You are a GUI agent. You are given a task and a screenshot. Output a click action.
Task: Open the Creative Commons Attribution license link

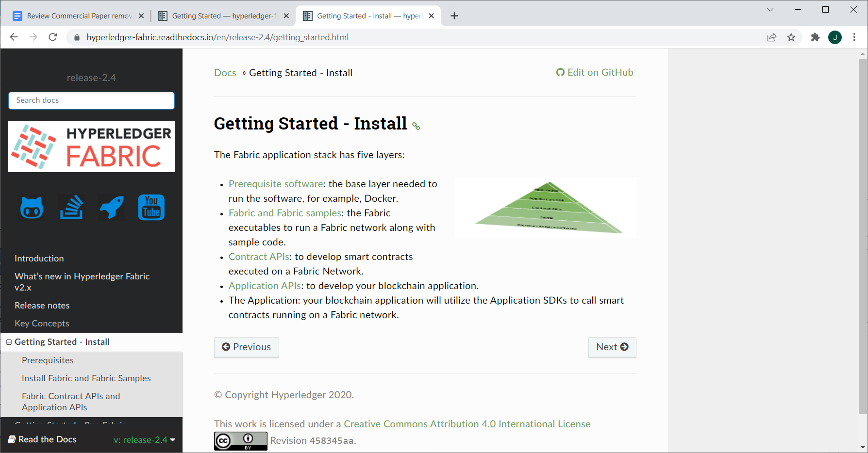click(467, 424)
